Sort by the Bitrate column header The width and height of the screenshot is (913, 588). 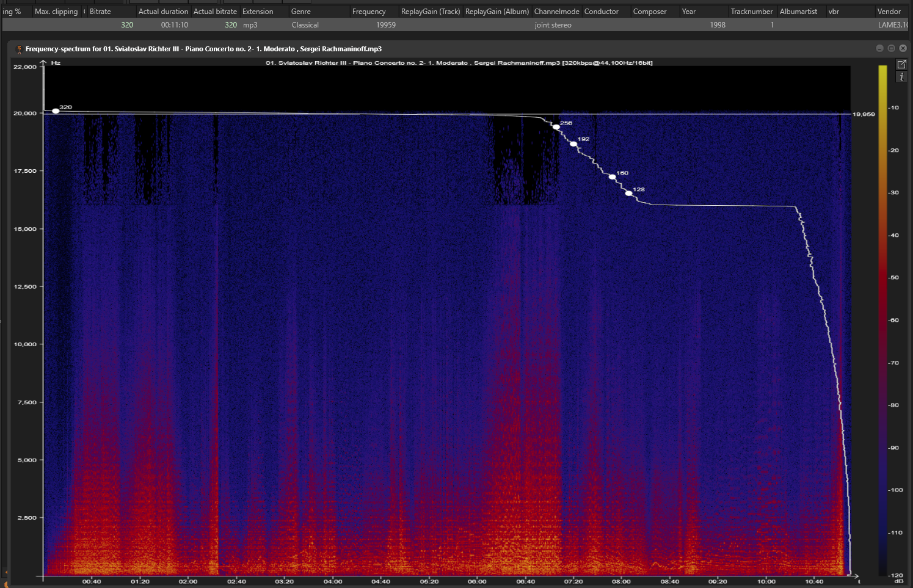(x=100, y=12)
